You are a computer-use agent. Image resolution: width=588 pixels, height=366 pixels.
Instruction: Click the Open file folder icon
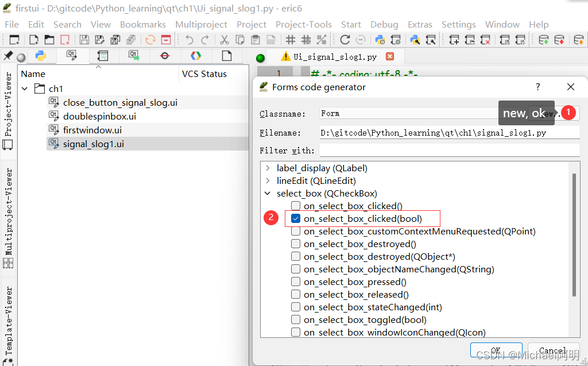pos(49,40)
